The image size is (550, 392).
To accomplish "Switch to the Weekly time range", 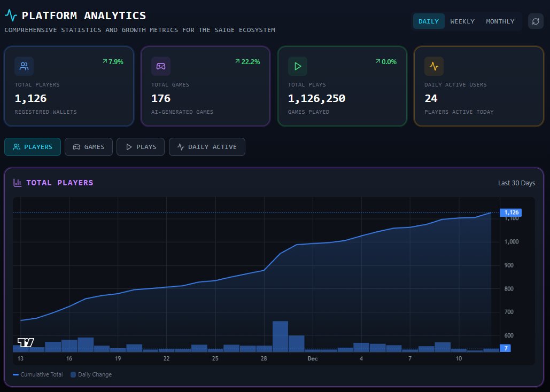I will click(x=462, y=21).
